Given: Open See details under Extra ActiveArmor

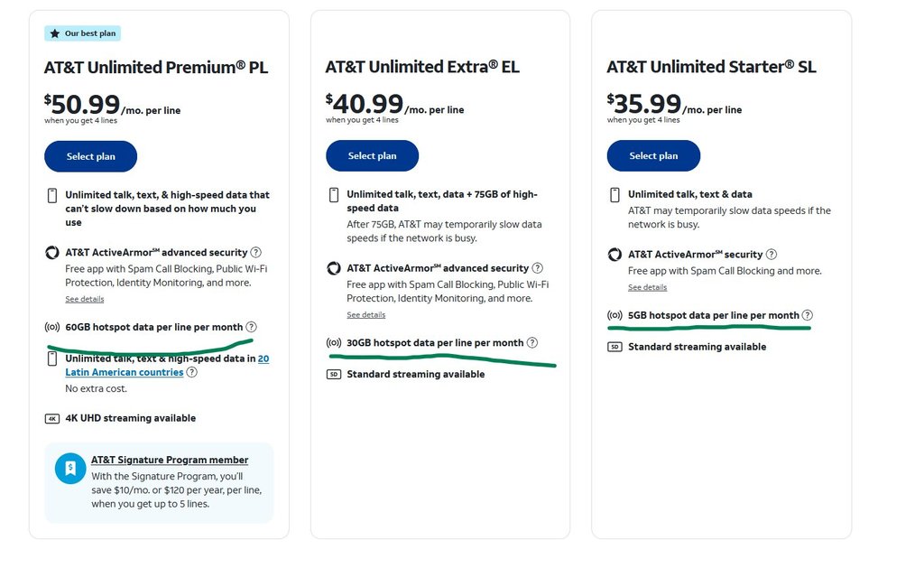Looking at the screenshot, I should click(x=365, y=315).
